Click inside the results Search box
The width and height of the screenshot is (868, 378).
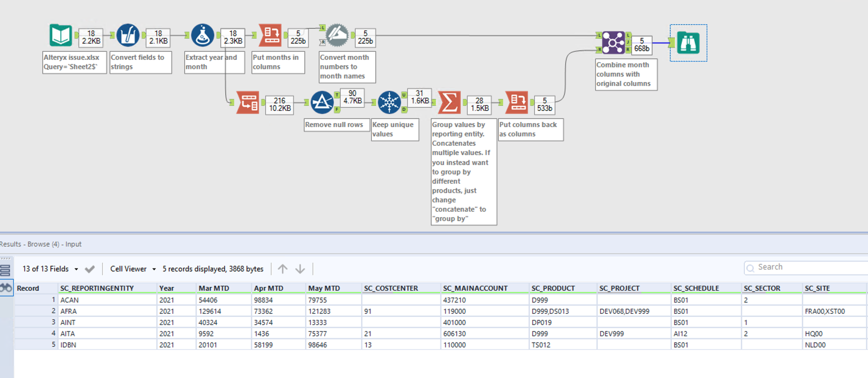tap(803, 267)
